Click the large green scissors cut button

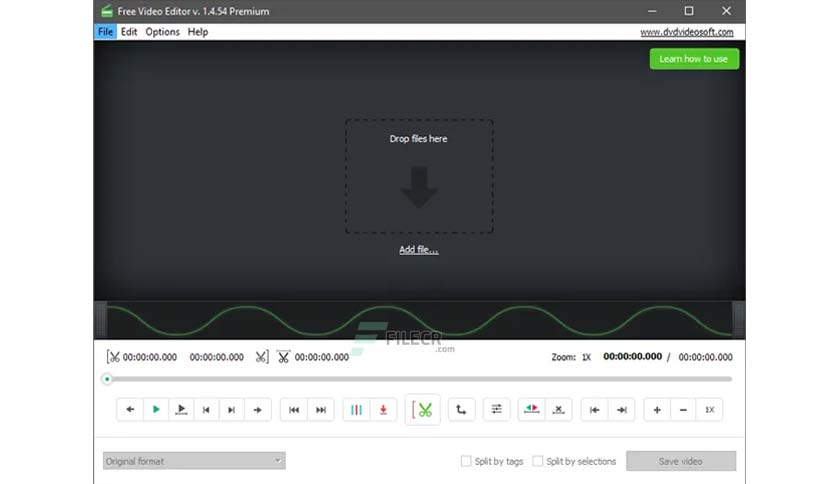click(x=422, y=410)
